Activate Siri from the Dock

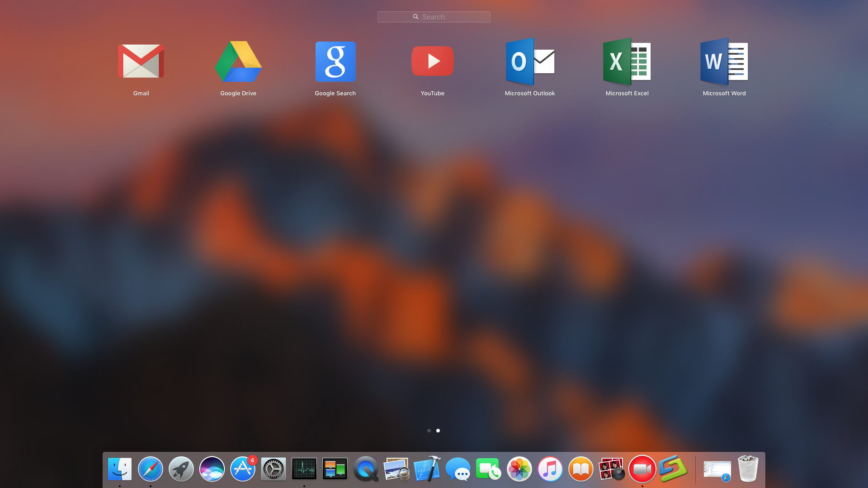pyautogui.click(x=212, y=469)
